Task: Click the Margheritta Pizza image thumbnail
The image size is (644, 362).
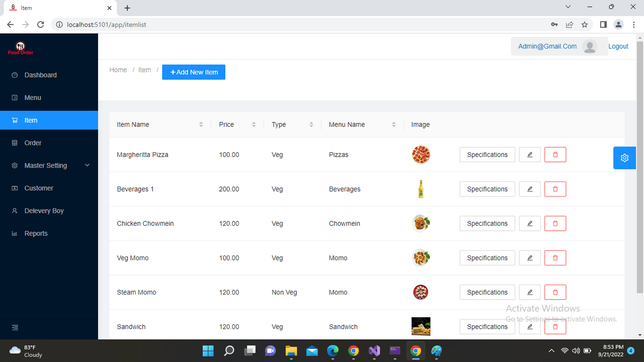Action: (421, 155)
